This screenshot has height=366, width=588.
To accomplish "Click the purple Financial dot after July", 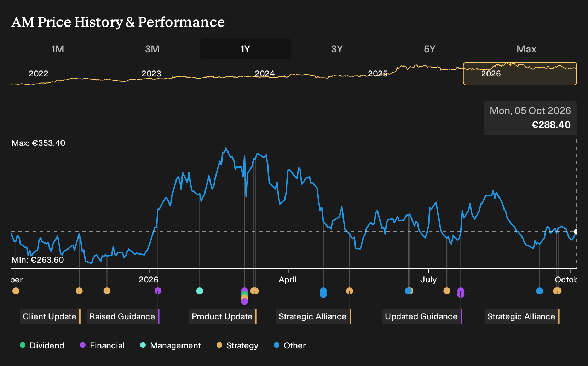I will click(x=461, y=292).
